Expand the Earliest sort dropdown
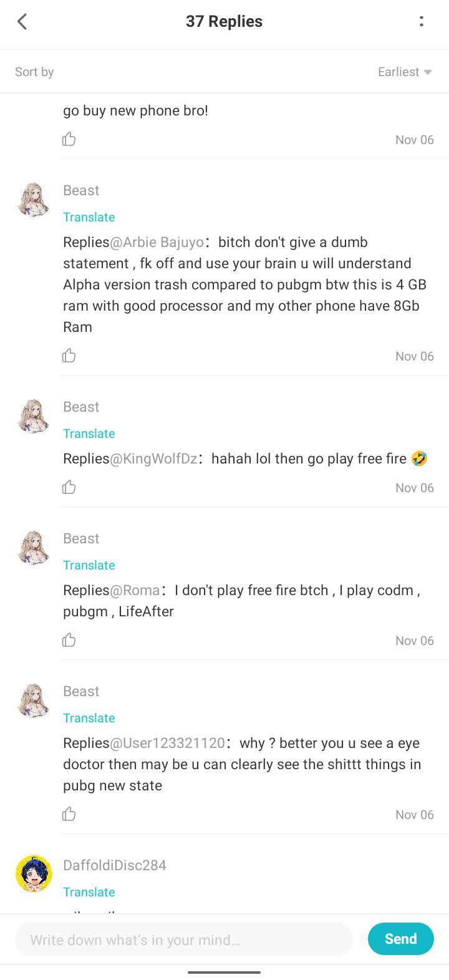The width and height of the screenshot is (449, 980). [405, 72]
